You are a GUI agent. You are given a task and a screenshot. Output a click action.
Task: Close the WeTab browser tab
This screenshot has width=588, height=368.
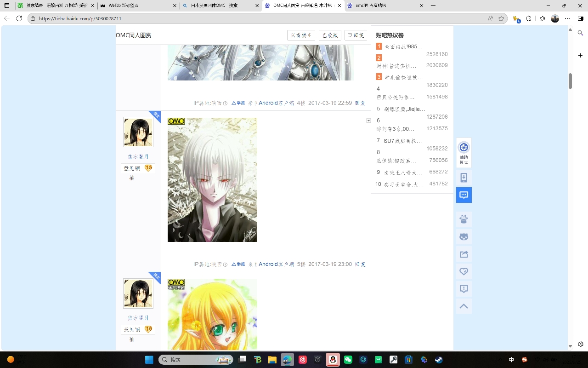point(175,6)
